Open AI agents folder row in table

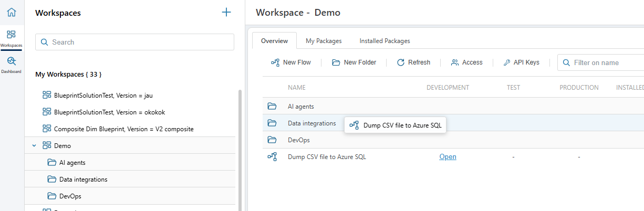301,107
